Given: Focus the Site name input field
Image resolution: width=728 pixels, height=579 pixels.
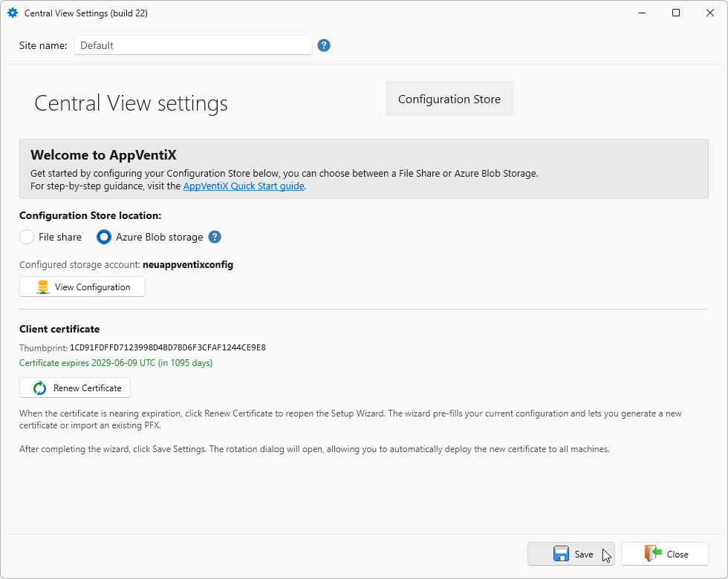Looking at the screenshot, I should point(193,45).
